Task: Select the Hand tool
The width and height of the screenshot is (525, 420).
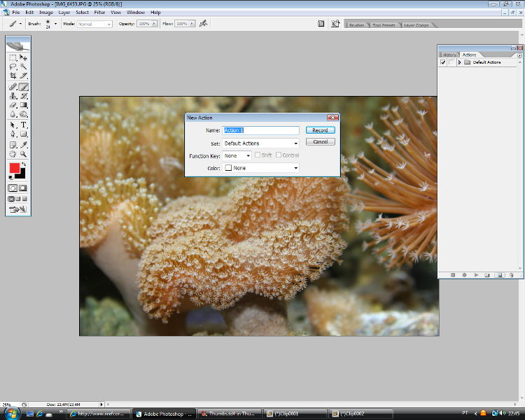Action: (13, 153)
